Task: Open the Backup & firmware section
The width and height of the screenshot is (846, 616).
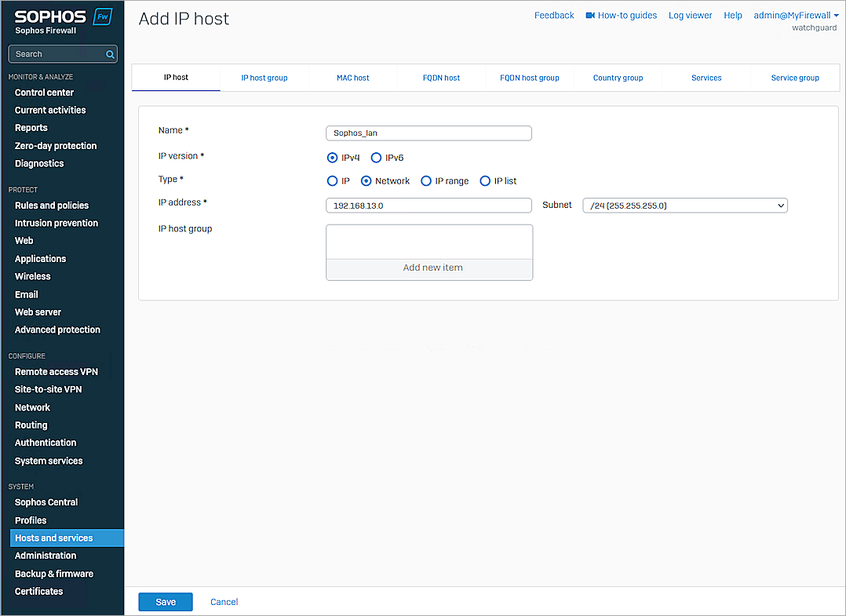Action: tap(53, 573)
